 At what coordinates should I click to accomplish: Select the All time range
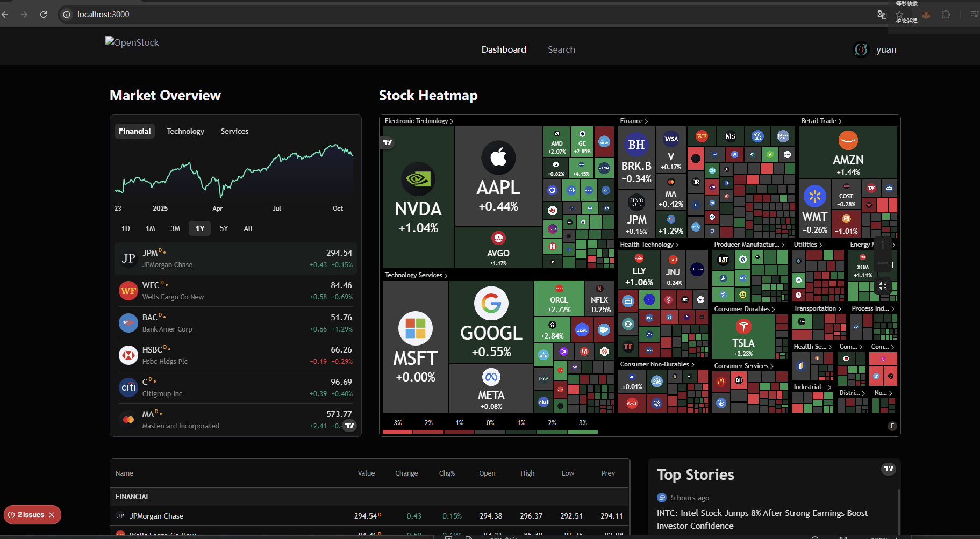pyautogui.click(x=248, y=228)
